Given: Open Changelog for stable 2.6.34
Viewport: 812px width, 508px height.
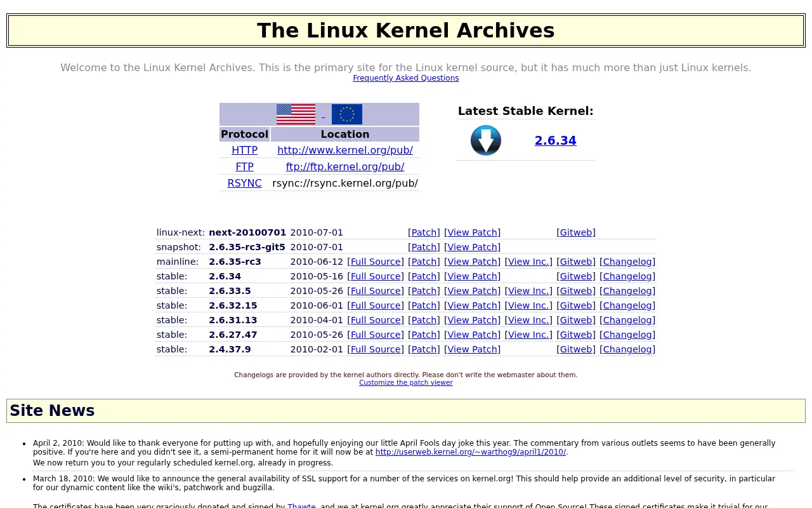Looking at the screenshot, I should (x=627, y=276).
